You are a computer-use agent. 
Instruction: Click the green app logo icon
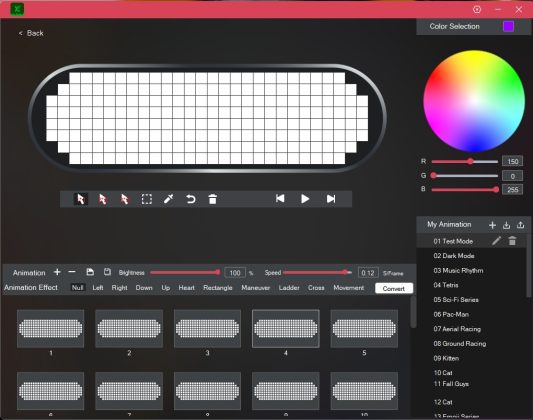click(17, 9)
